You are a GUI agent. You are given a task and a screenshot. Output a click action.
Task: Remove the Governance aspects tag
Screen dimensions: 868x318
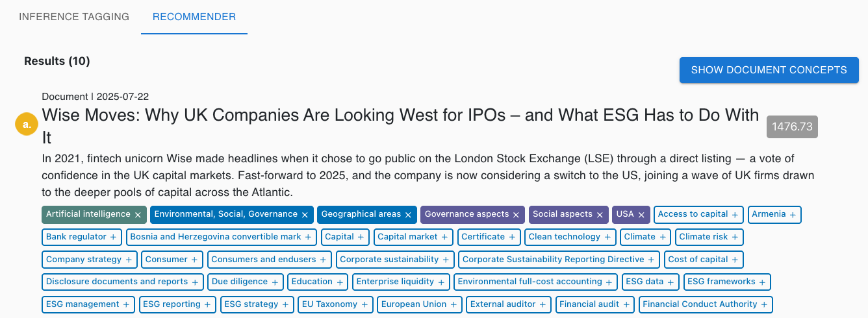[x=516, y=215]
